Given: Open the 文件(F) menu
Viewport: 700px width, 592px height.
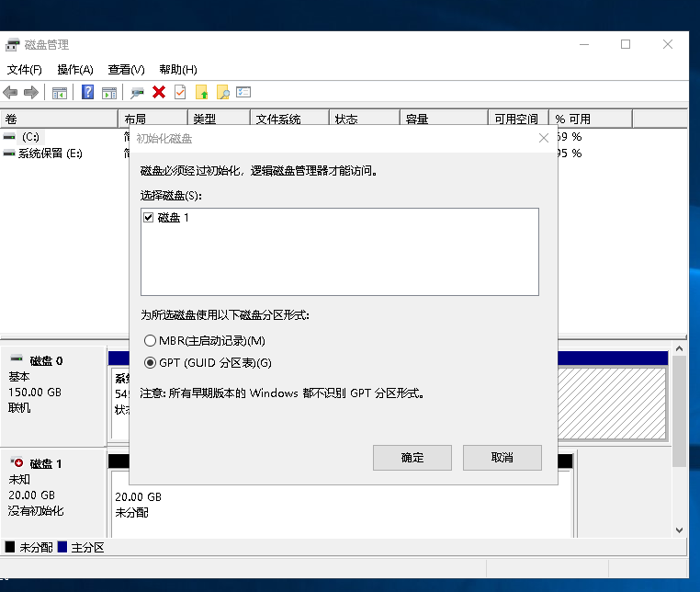Looking at the screenshot, I should pyautogui.click(x=24, y=70).
